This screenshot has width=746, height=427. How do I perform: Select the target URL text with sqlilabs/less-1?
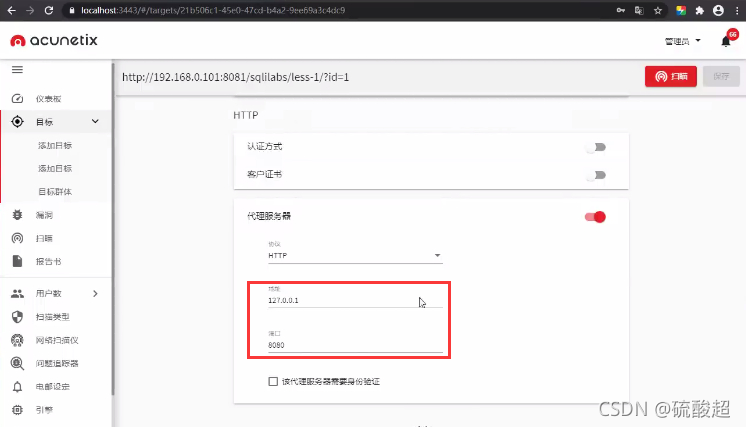[236, 77]
